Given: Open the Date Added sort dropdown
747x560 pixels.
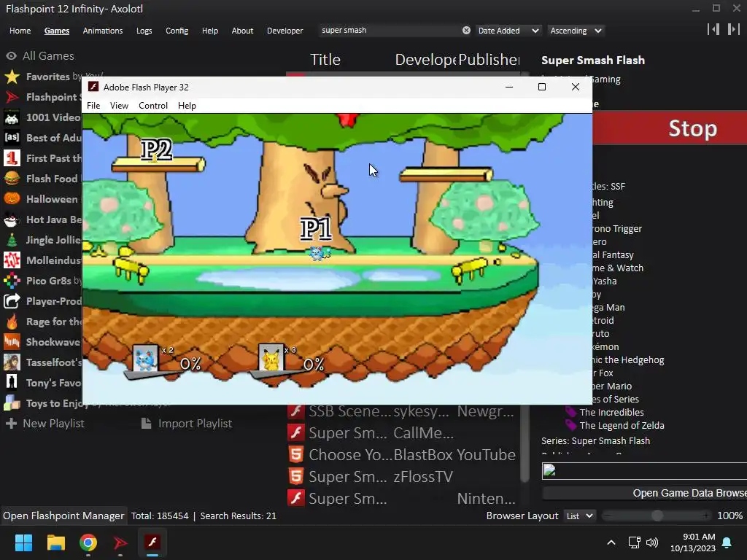Looking at the screenshot, I should [x=508, y=31].
